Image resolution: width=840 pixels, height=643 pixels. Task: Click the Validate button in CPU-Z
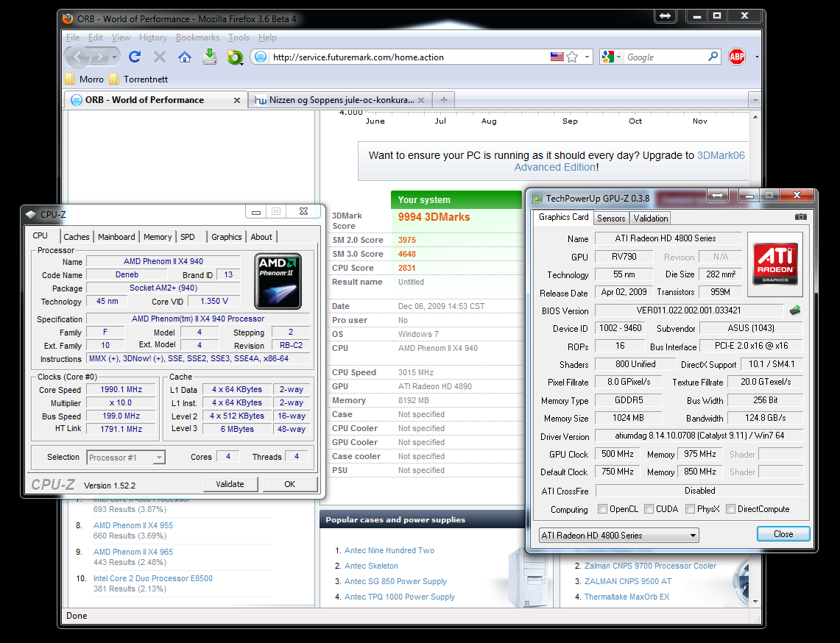click(230, 484)
